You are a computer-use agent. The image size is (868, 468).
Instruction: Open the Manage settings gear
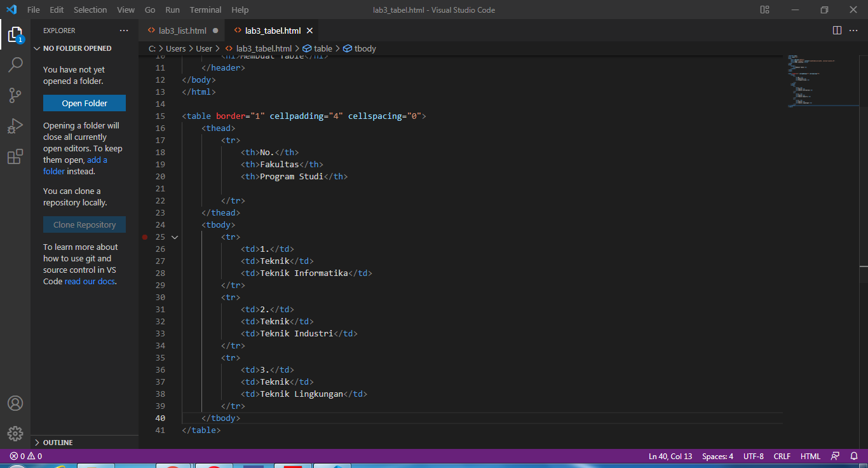[15, 434]
